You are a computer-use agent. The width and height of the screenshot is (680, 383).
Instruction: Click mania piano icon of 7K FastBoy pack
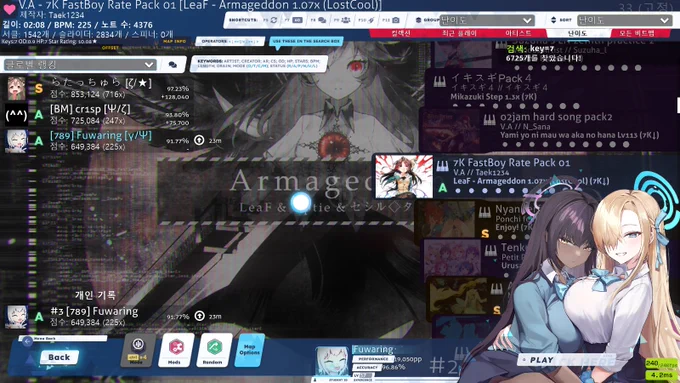click(x=442, y=166)
